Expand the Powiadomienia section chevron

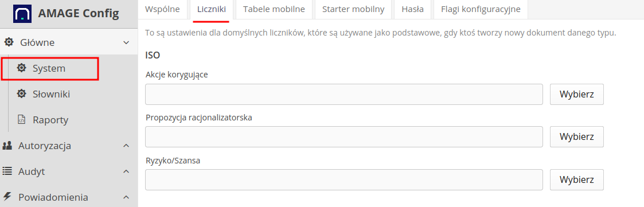[127, 197]
